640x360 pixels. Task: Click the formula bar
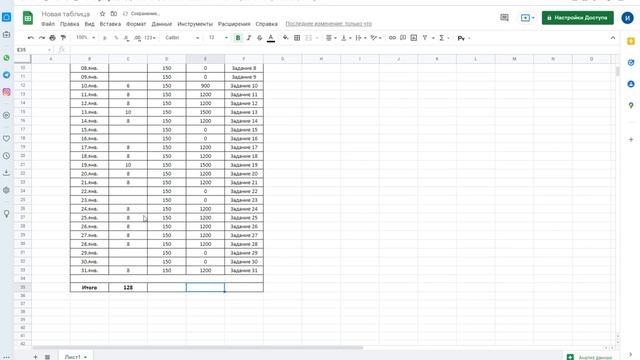click(343, 50)
